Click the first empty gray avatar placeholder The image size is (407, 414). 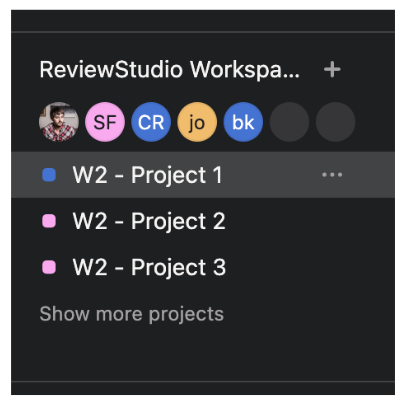coord(289,122)
